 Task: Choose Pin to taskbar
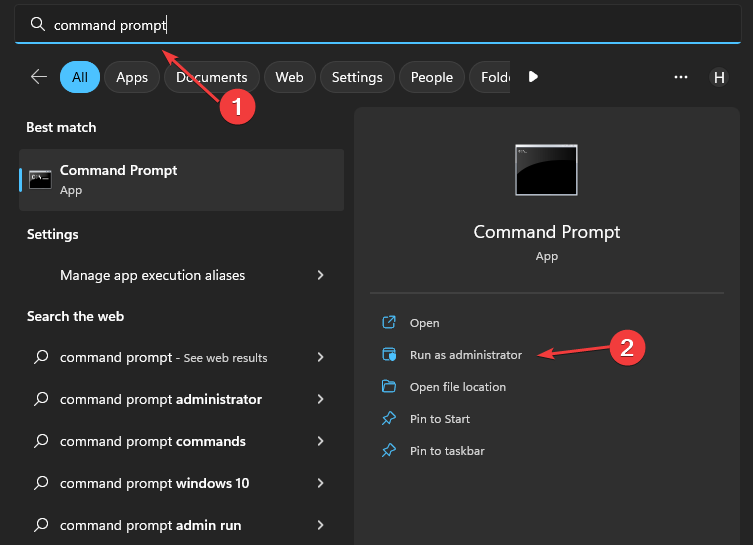click(x=447, y=451)
